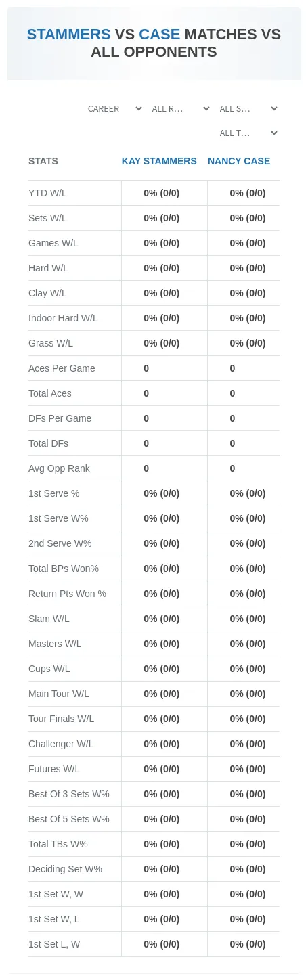
Task: Select the Slam W/L row label
Action: [49, 619]
